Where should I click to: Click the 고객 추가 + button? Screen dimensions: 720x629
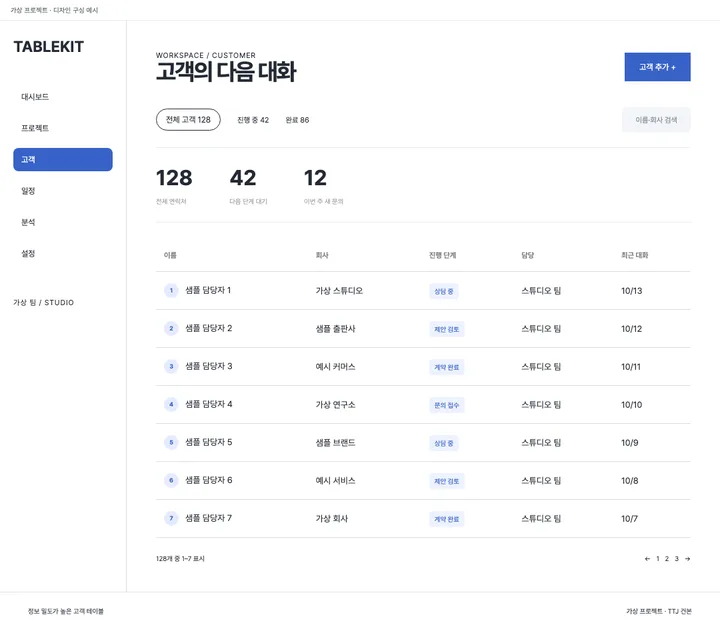click(657, 67)
